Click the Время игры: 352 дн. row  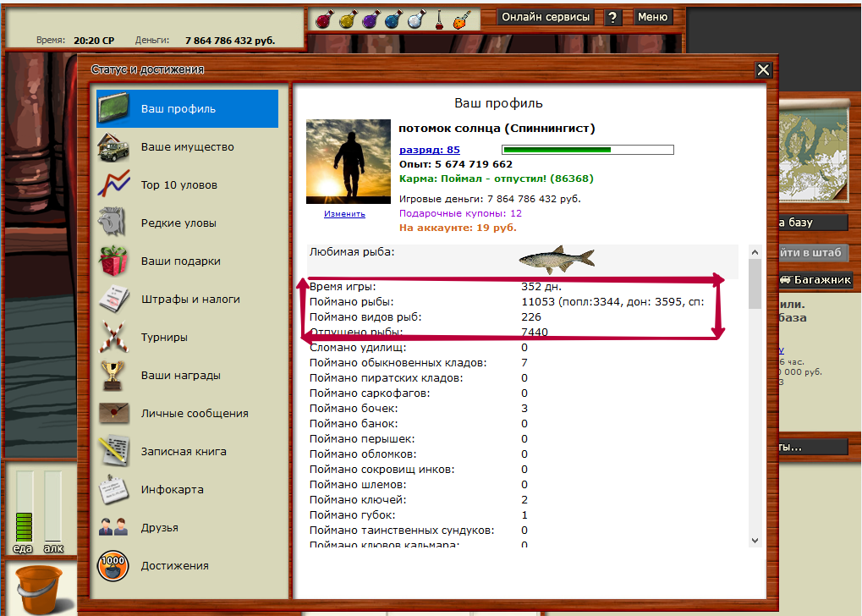[524, 287]
